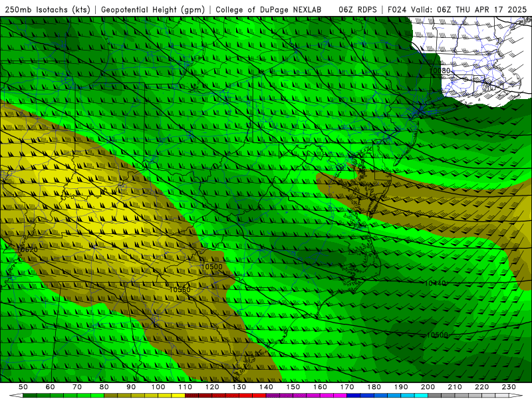The image size is (532, 399).
Task: Select the 60 value on the color scale
Action: click(50, 387)
